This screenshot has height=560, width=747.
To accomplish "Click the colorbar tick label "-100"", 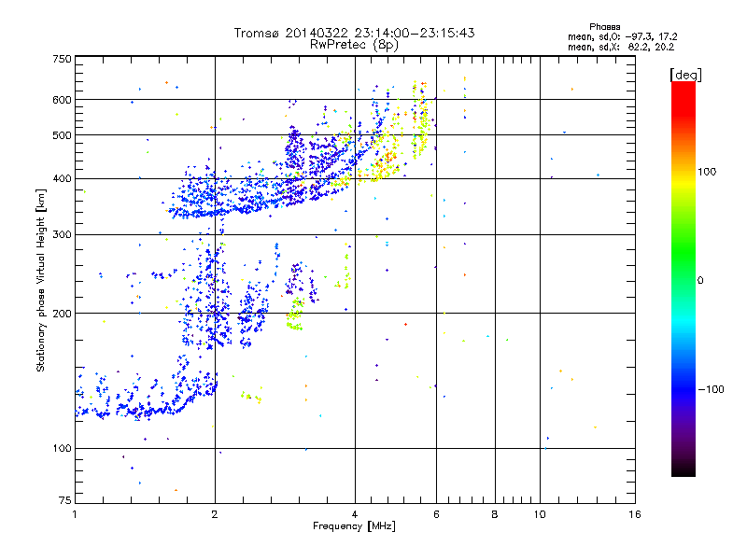I will click(711, 389).
